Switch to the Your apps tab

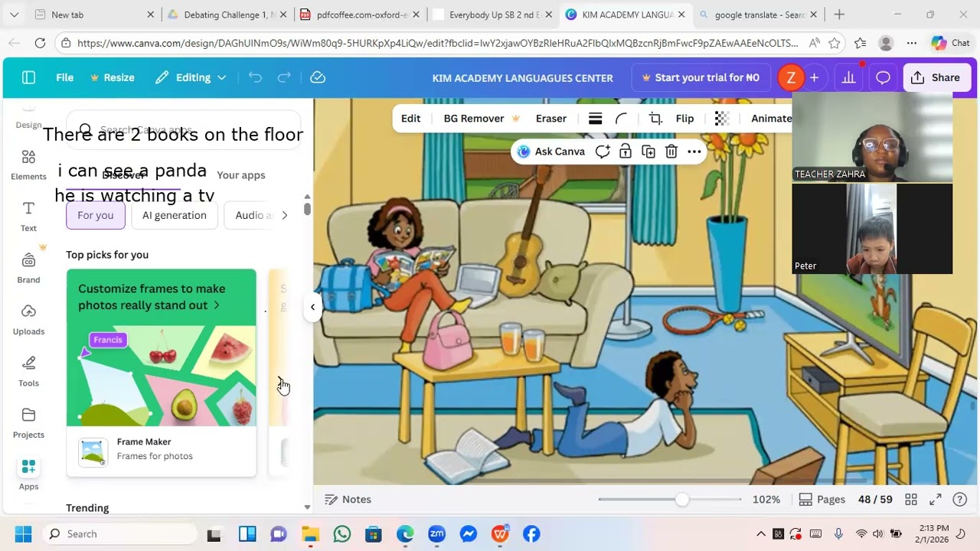pos(241,175)
